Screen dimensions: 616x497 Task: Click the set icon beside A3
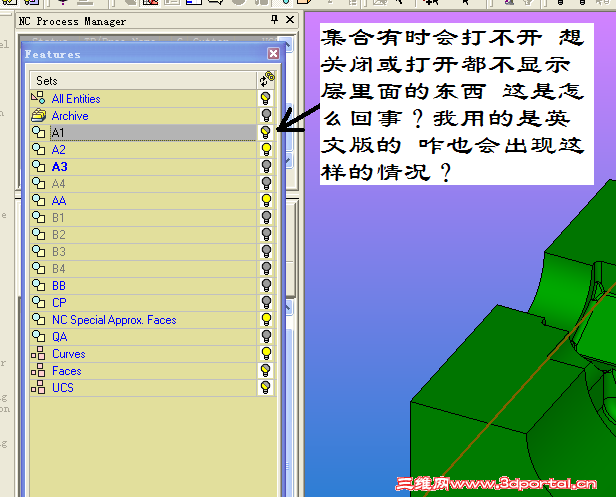[38, 166]
